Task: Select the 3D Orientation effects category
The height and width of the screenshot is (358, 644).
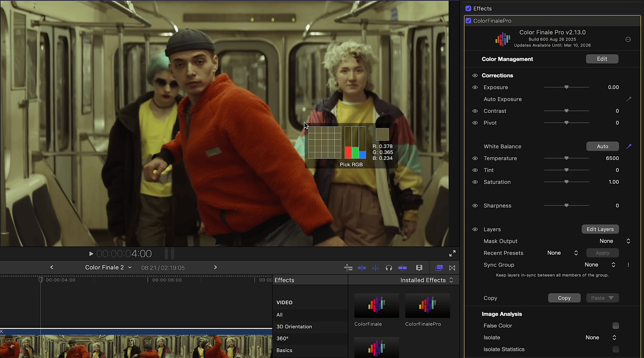Action: (294, 326)
